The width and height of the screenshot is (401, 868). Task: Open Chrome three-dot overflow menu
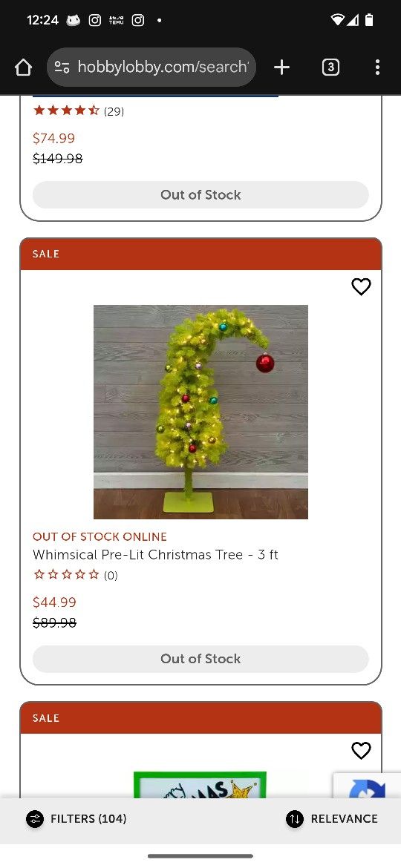coord(377,68)
